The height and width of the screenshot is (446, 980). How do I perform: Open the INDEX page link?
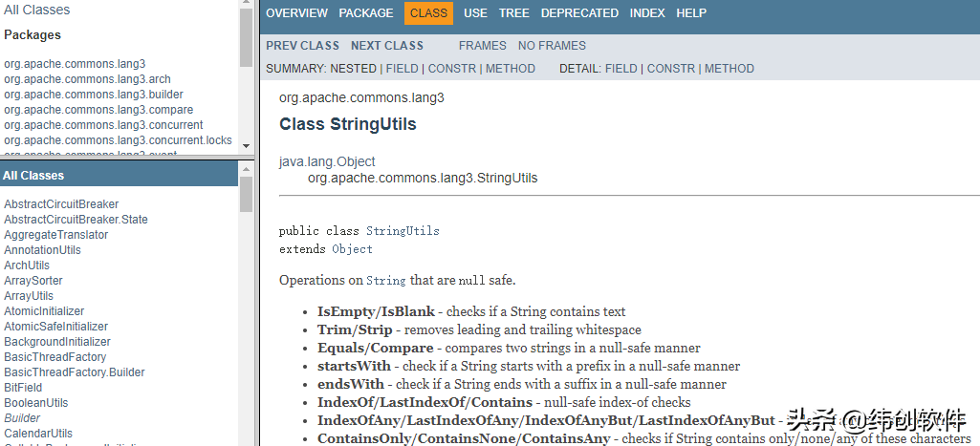(647, 13)
